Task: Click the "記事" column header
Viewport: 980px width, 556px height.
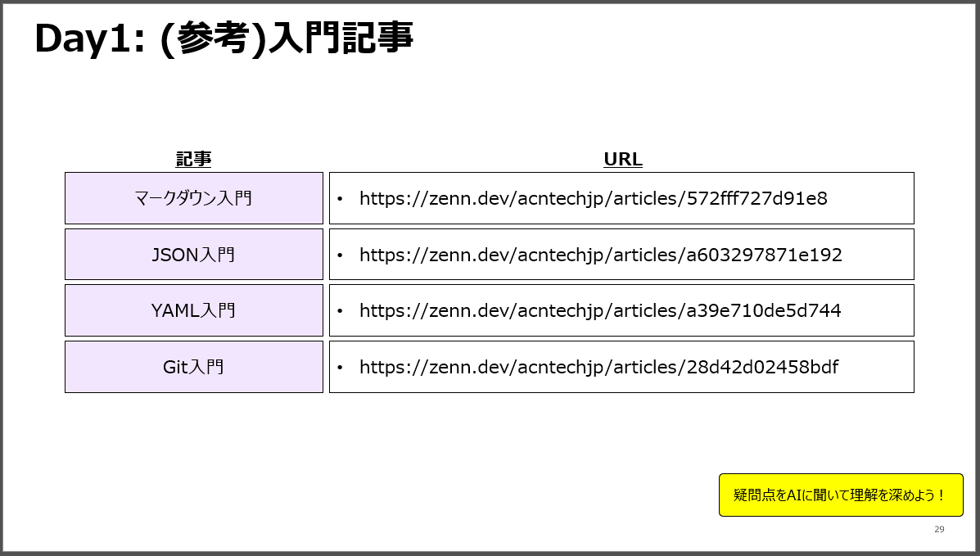Action: pos(194,159)
